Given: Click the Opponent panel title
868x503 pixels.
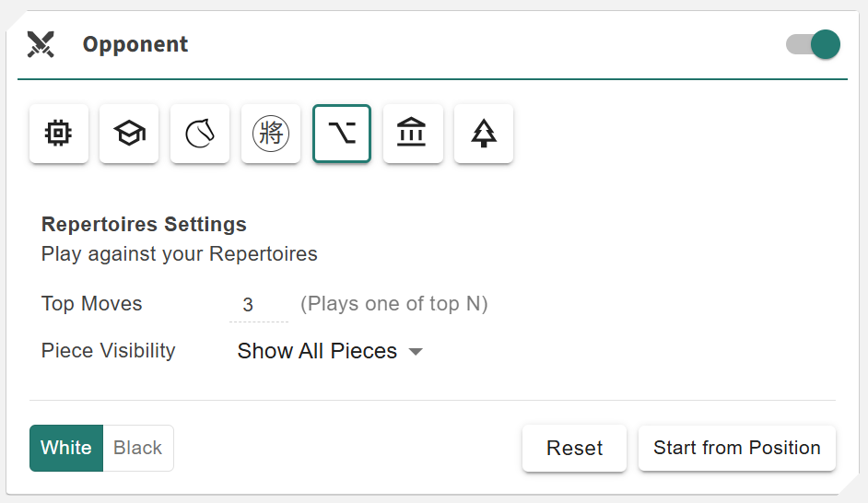Looking at the screenshot, I should [135, 44].
